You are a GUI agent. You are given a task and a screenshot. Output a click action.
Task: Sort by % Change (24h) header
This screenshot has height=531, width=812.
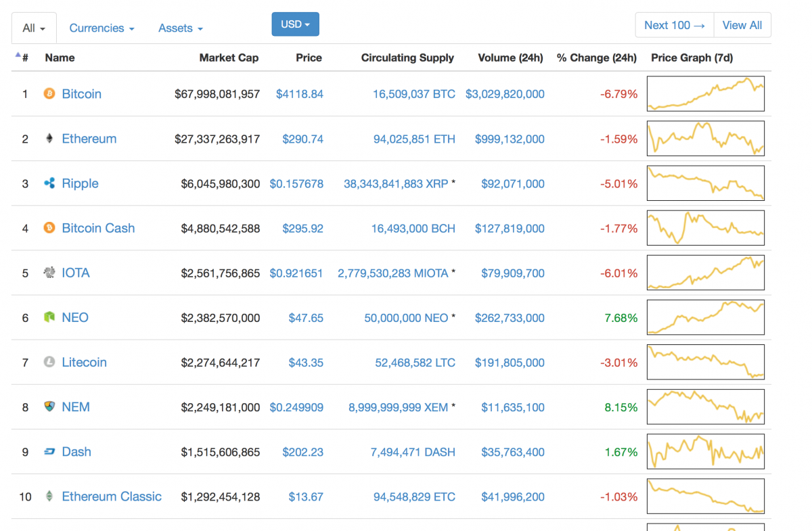[x=597, y=57]
